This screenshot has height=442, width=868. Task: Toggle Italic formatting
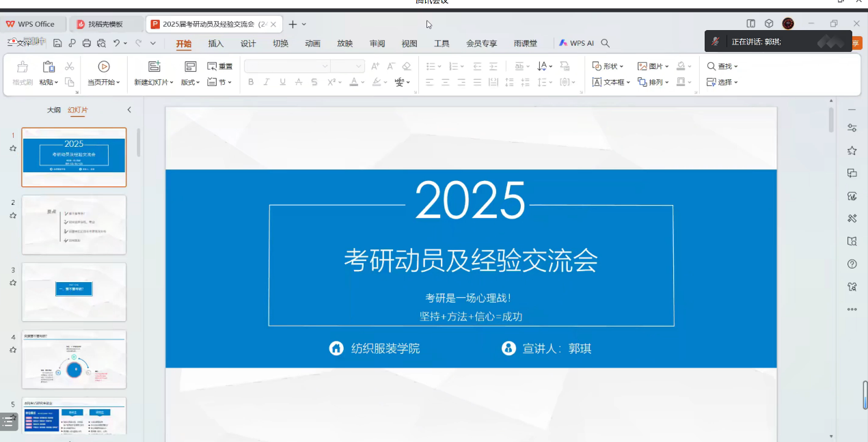[x=267, y=82]
